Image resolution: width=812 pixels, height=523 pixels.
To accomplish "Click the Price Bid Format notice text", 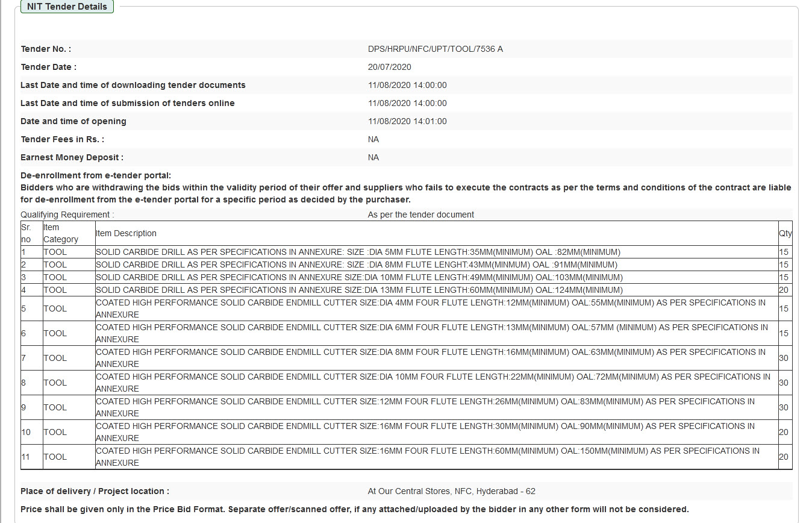I will pos(354,509).
